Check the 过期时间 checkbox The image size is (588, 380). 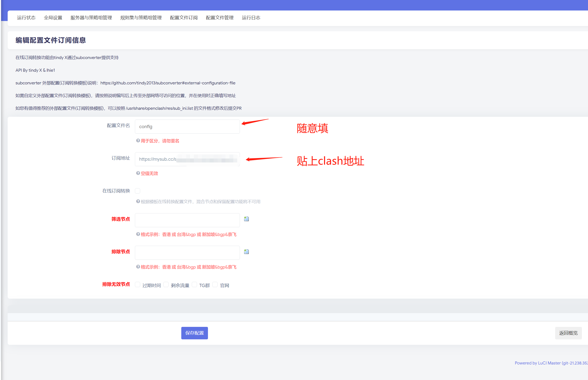pyautogui.click(x=138, y=284)
